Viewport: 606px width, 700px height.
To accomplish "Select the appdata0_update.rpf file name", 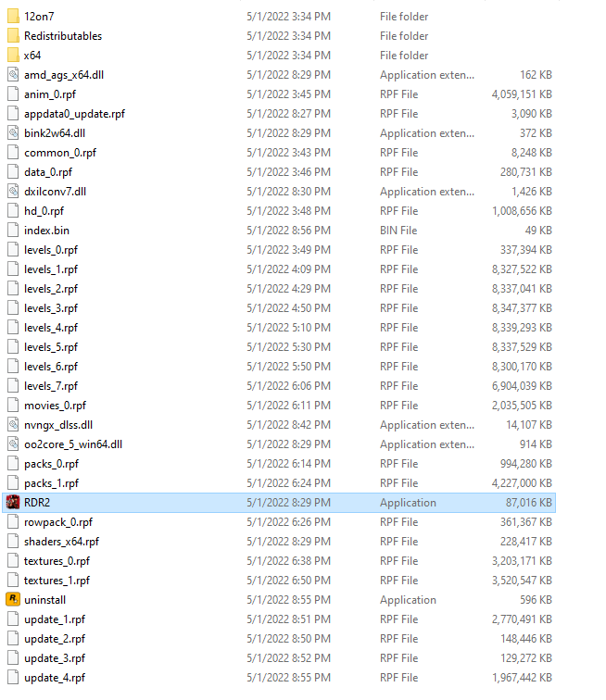I will click(75, 114).
